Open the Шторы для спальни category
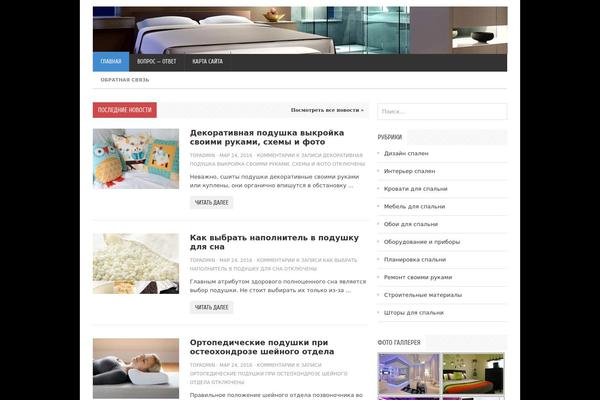The width and height of the screenshot is (600, 400). coord(414,312)
